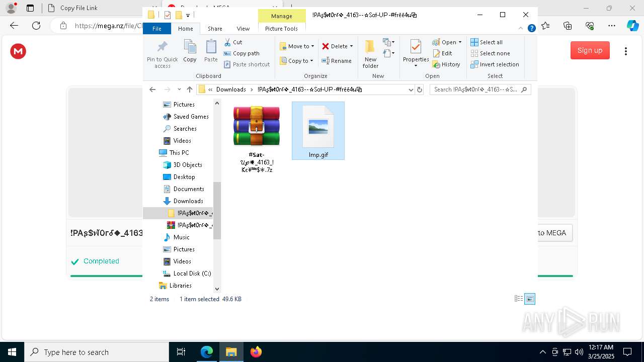Create a New folder
This screenshot has height=362, width=644.
point(370,54)
